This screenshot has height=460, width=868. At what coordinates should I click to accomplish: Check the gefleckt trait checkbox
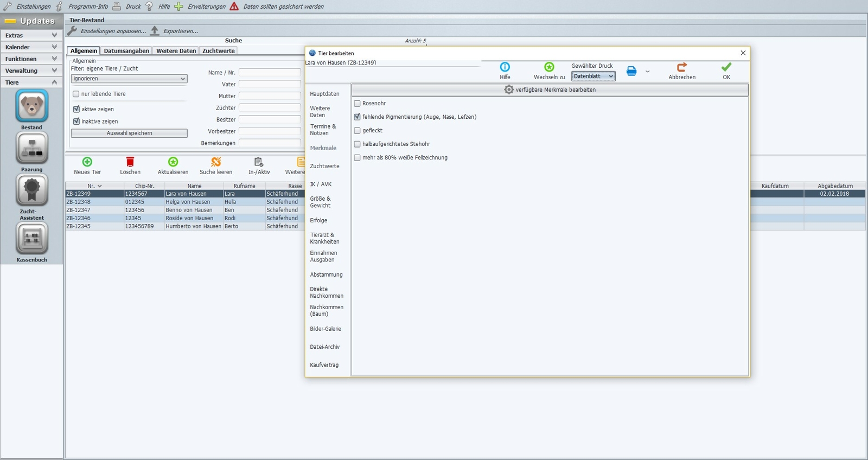pos(357,130)
